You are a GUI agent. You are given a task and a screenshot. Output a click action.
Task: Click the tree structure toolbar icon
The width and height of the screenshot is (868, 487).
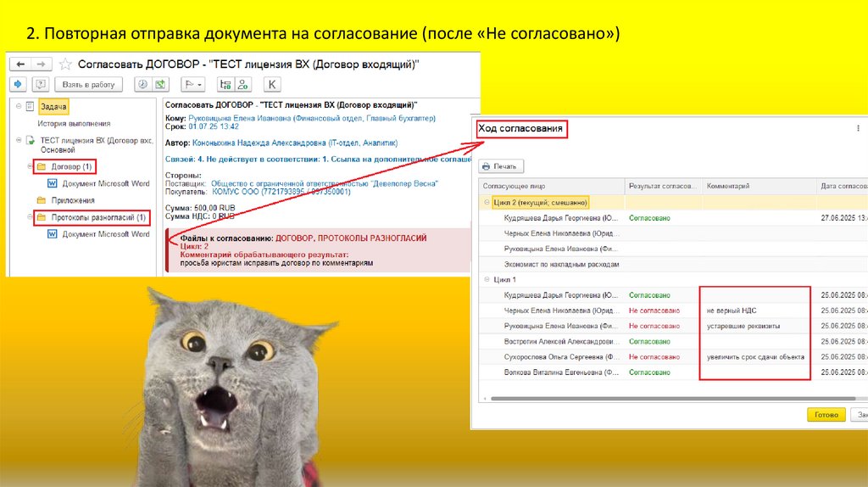coord(225,84)
